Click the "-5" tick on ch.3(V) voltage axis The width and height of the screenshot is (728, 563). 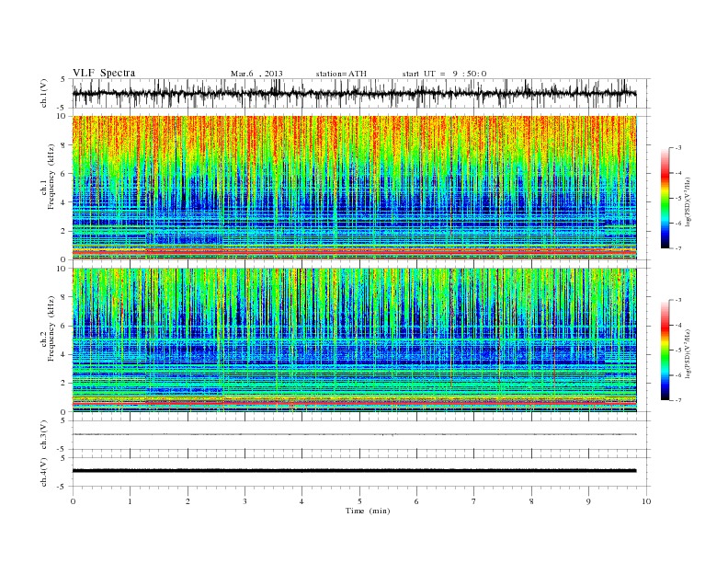(63, 450)
